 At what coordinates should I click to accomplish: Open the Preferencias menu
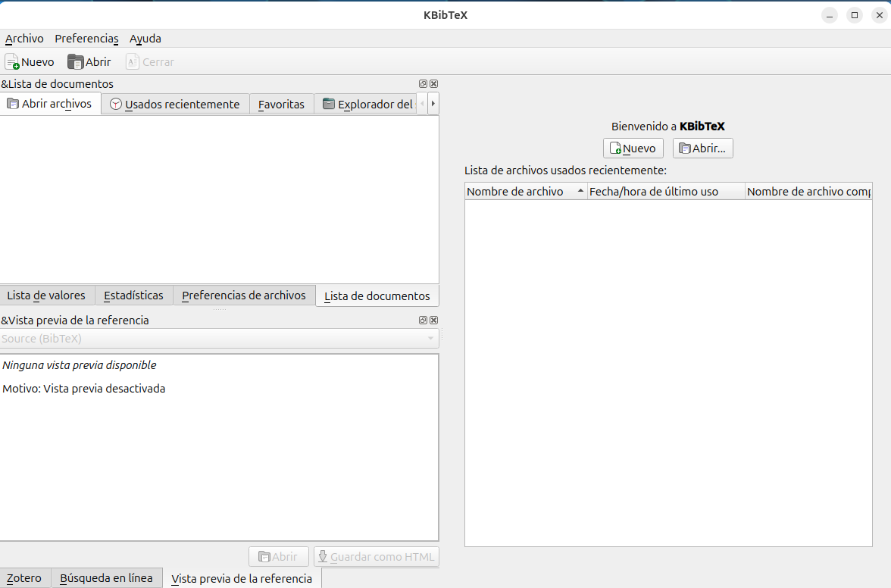click(x=86, y=39)
